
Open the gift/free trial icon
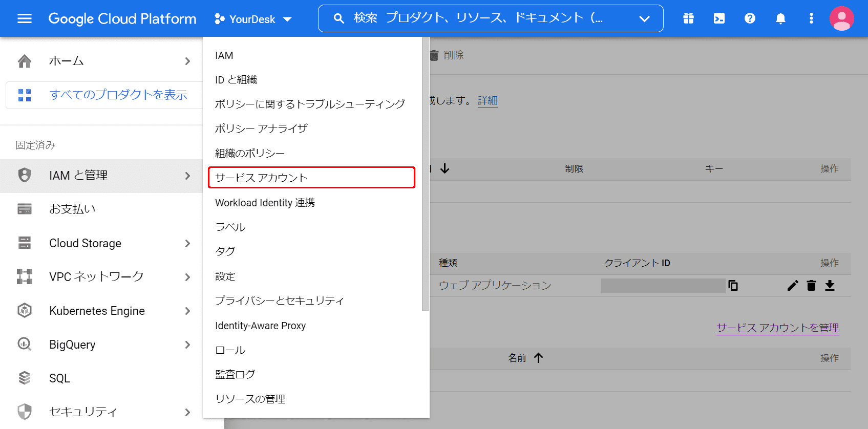[x=688, y=18]
